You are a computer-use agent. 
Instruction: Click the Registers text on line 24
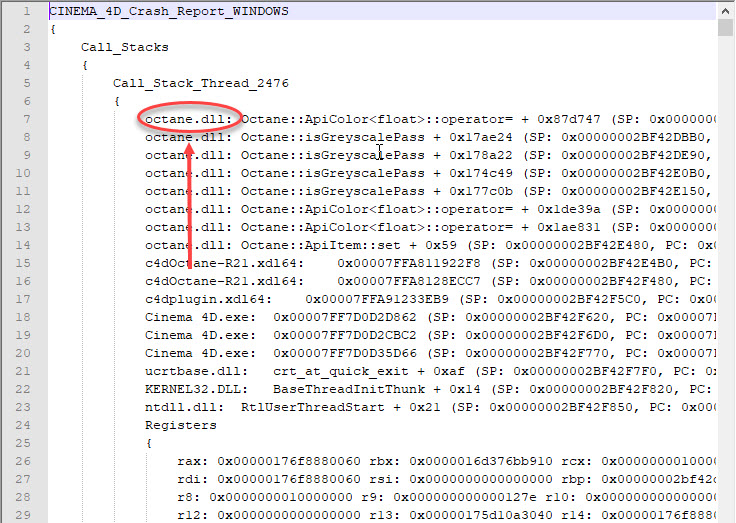pyautogui.click(x=181, y=425)
